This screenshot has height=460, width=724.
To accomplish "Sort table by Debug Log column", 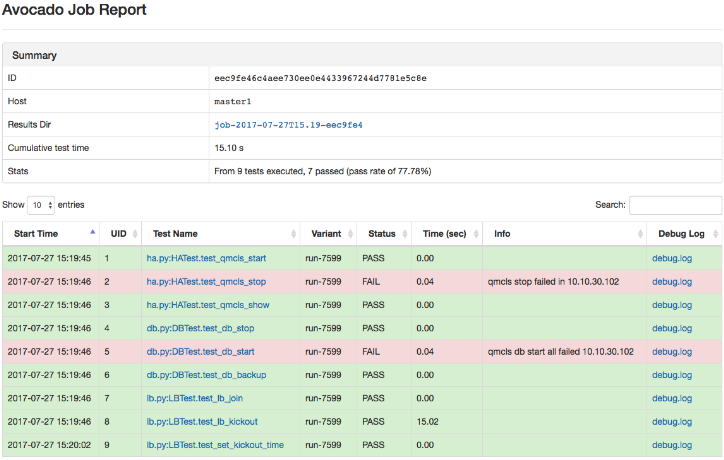I will (x=680, y=233).
